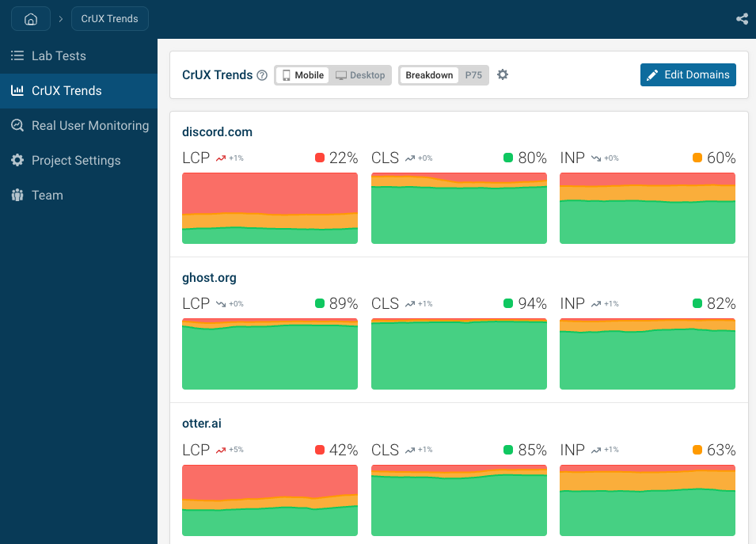
Task: Select the P75 view mode
Action: click(x=473, y=75)
